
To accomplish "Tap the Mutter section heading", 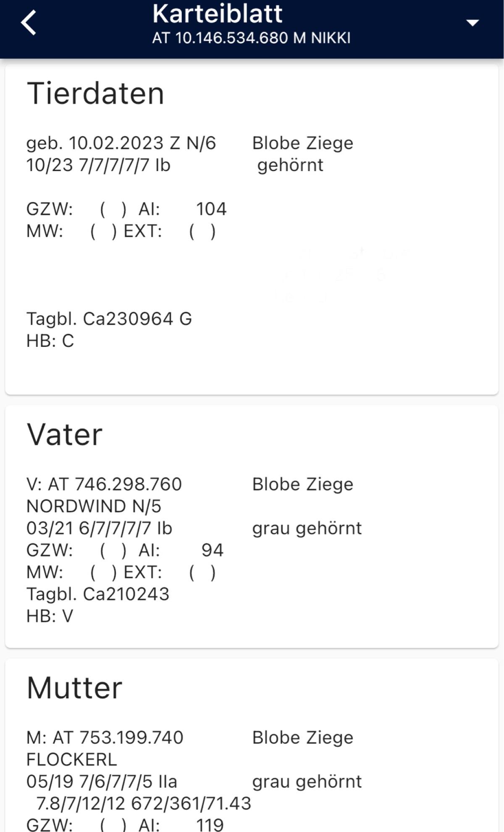I will point(74,688).
